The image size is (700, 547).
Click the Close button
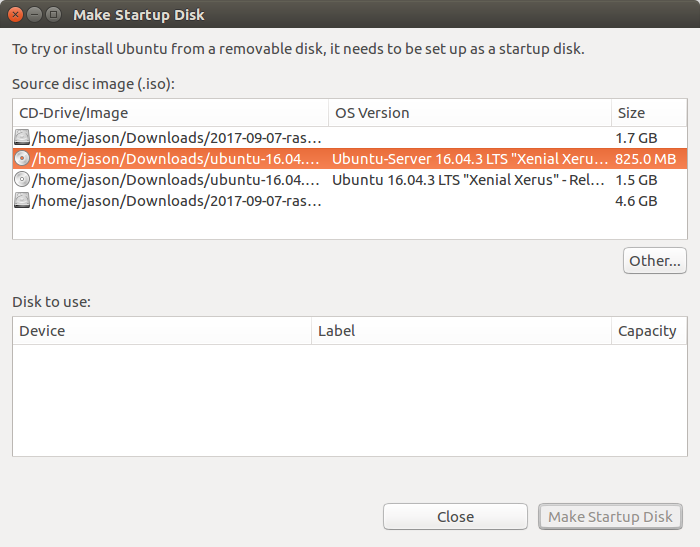pos(455,517)
